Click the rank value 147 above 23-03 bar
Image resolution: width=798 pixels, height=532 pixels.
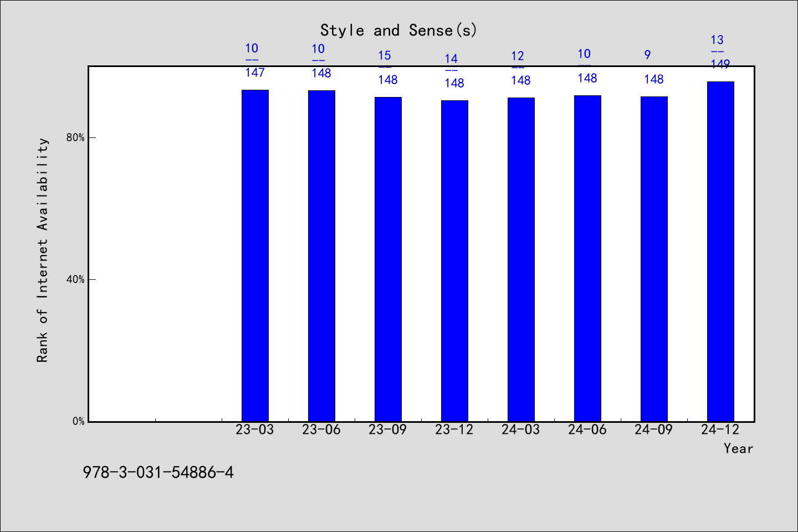click(x=255, y=73)
